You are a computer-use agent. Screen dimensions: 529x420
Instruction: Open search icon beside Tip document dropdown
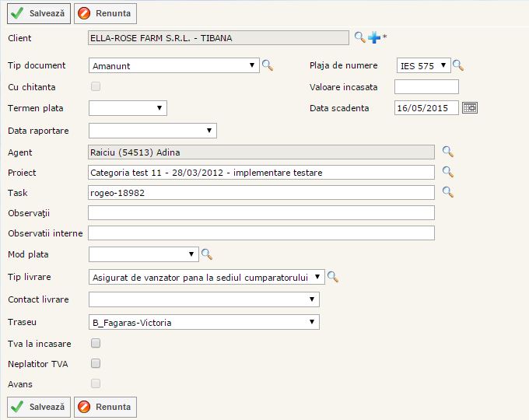point(268,66)
